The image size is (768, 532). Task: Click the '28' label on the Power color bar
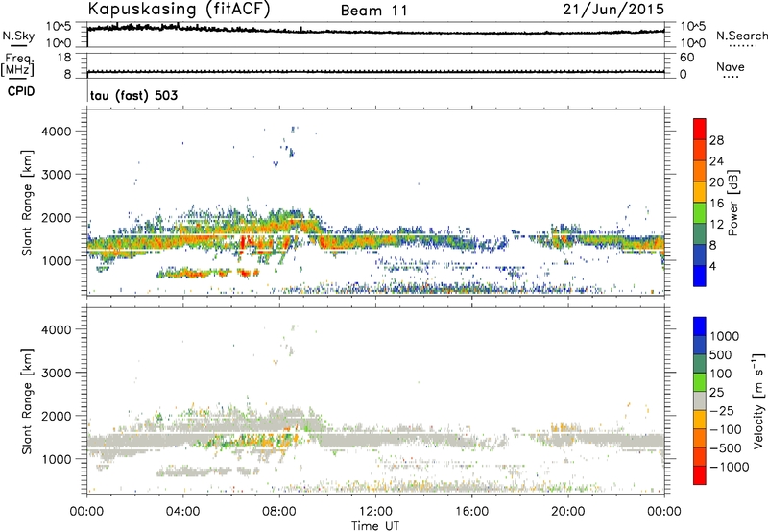tap(716, 140)
